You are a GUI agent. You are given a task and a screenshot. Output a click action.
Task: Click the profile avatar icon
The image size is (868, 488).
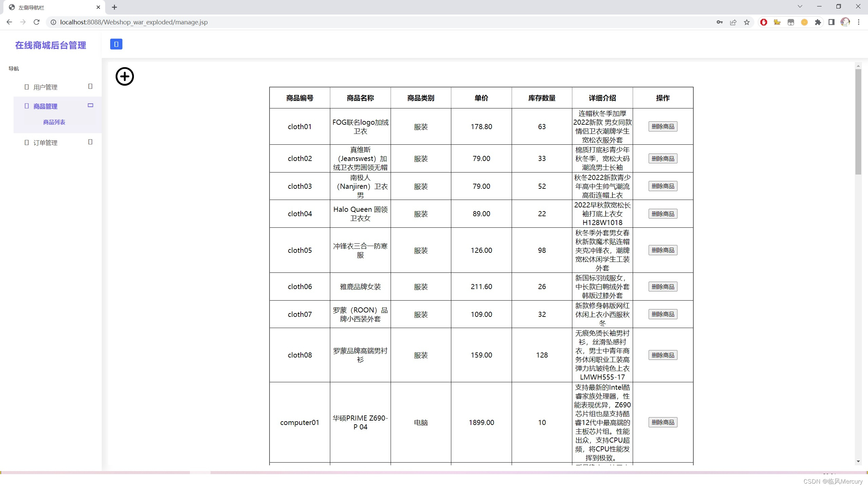(x=845, y=22)
